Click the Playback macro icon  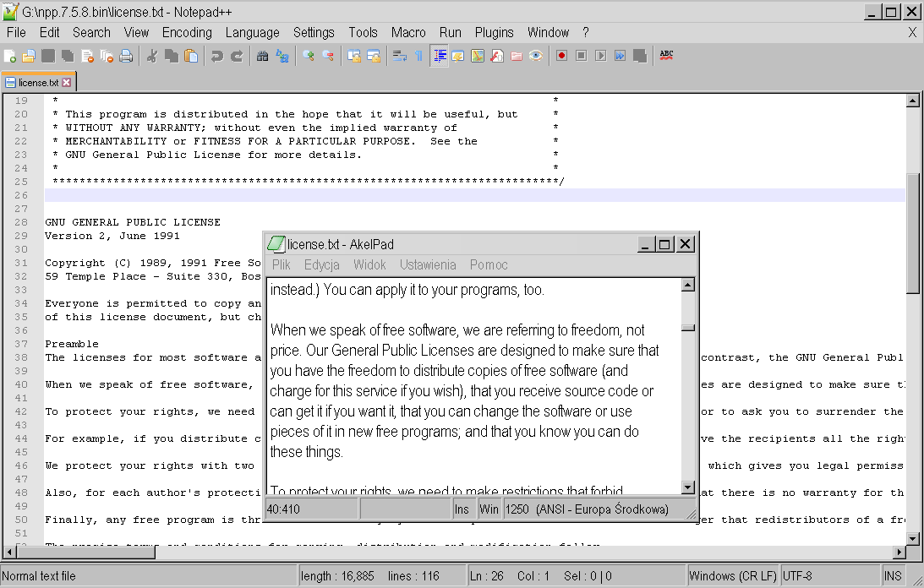tap(600, 56)
